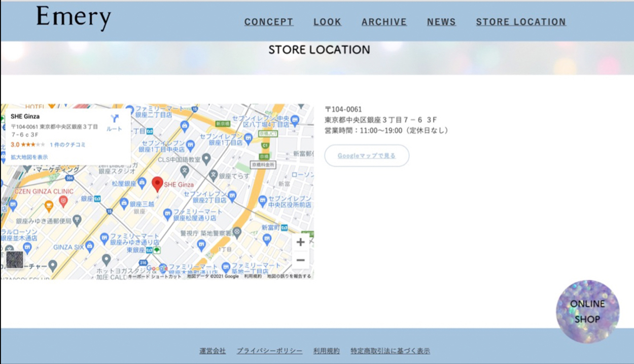Image resolution: width=634 pixels, height=364 pixels.
Task: Toggle satellite view thumbnail on map
Action: 15,260
